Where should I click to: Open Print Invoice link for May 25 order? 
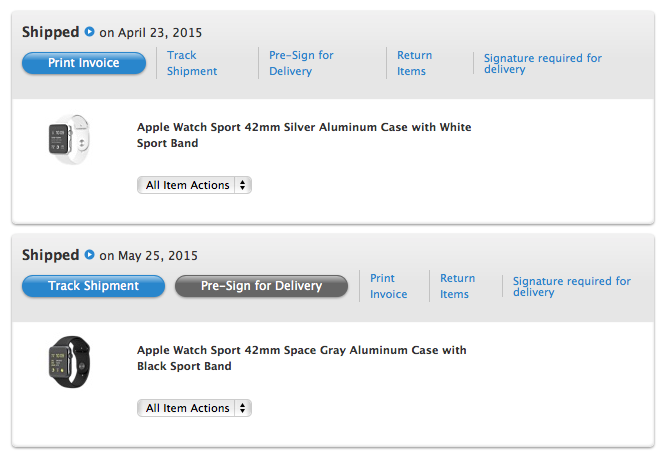(388, 286)
